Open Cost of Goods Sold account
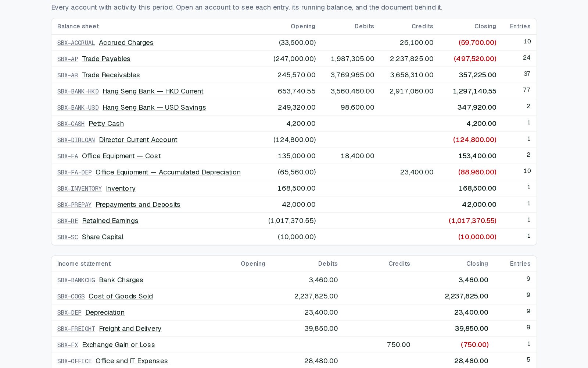588x368 pixels. tap(121, 296)
